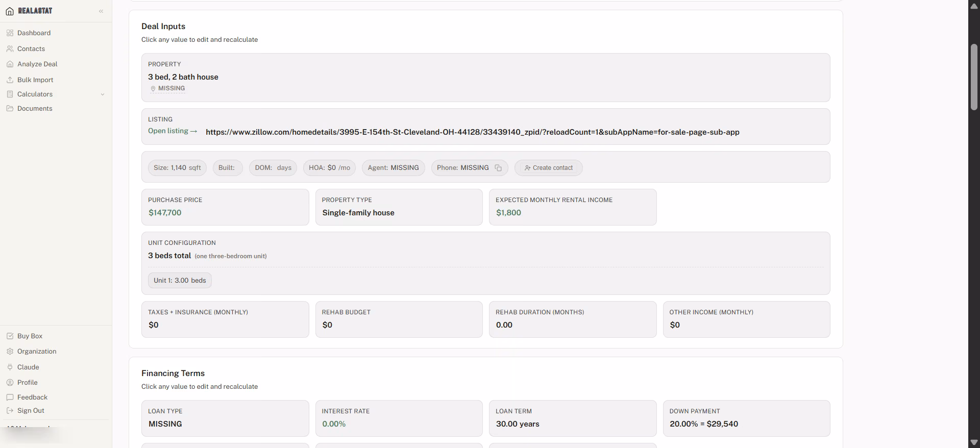Viewport: 980px width, 448px height.
Task: Expand the Calculators submenu chevron
Action: (x=103, y=94)
